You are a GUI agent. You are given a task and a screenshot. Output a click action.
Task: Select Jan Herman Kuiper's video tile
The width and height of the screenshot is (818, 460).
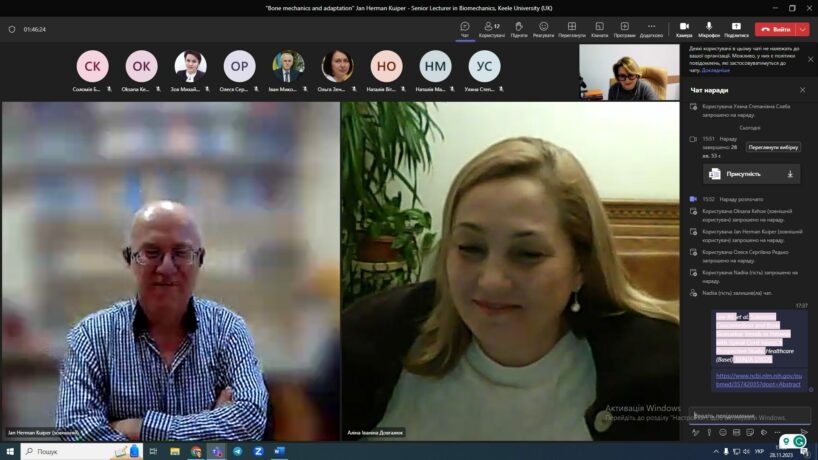point(170,270)
